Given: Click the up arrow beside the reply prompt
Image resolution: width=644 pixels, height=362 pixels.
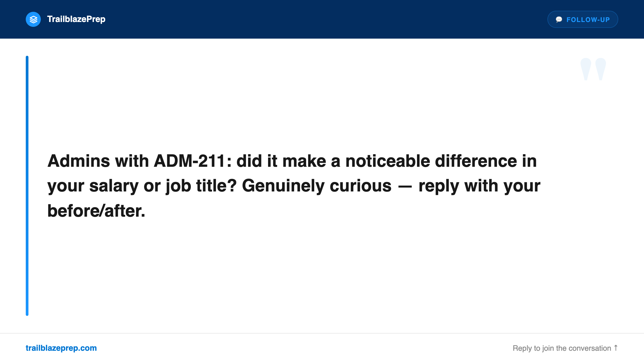Looking at the screenshot, I should (616, 348).
